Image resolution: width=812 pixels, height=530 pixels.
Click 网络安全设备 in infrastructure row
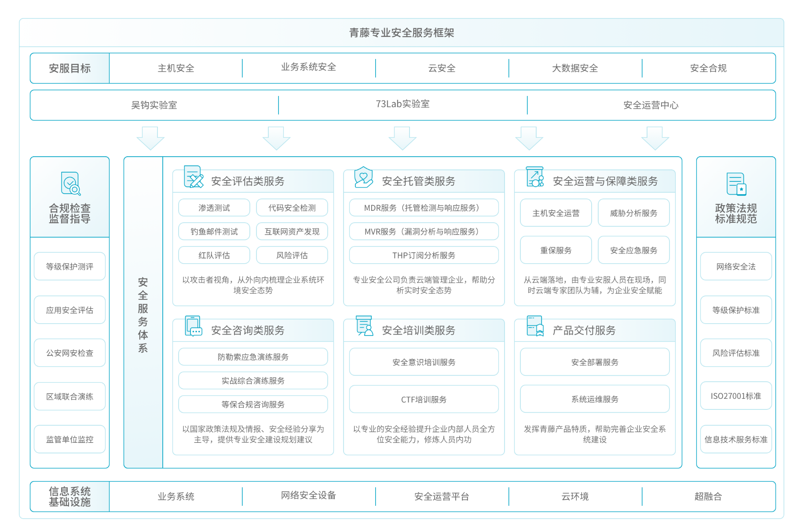pos(309,495)
